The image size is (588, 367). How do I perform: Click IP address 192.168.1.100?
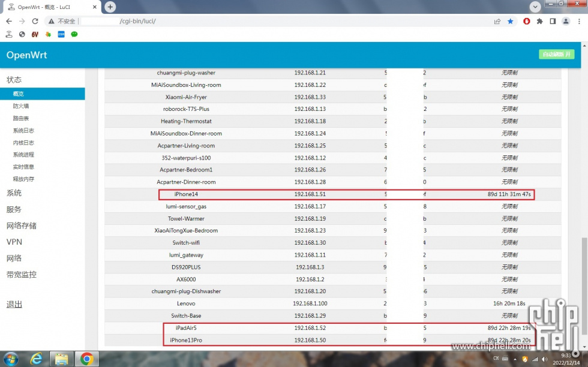310,303
